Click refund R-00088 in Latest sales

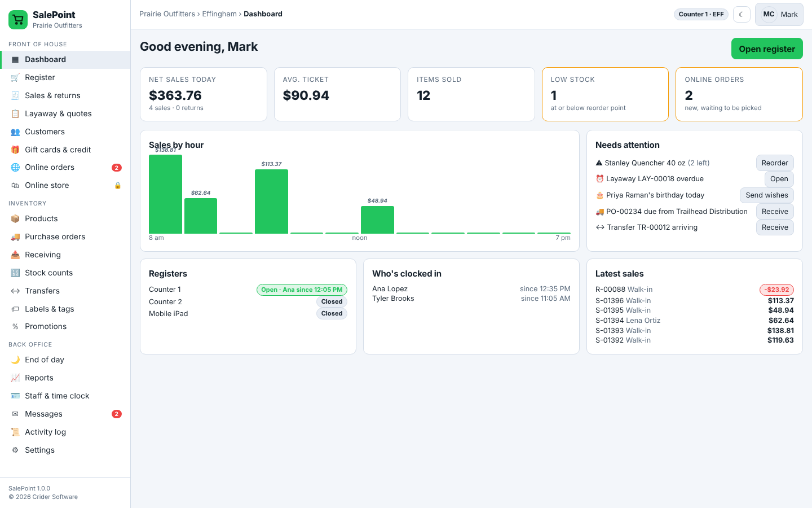pos(695,290)
